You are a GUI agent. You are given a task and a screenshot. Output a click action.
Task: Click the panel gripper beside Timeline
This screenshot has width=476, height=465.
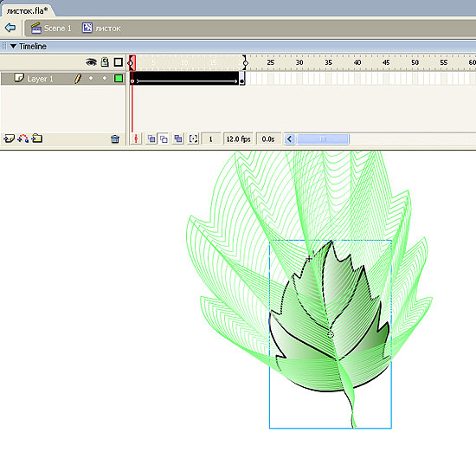tap(4, 46)
